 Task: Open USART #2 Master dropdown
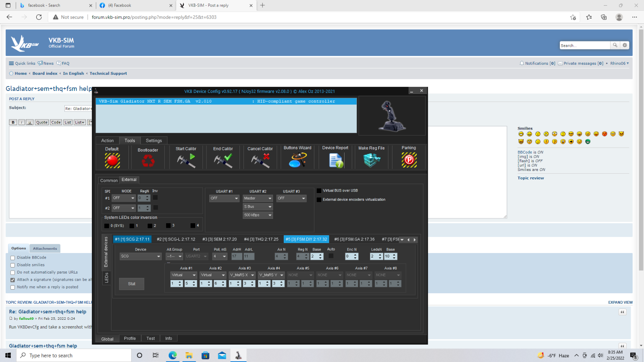[258, 198]
